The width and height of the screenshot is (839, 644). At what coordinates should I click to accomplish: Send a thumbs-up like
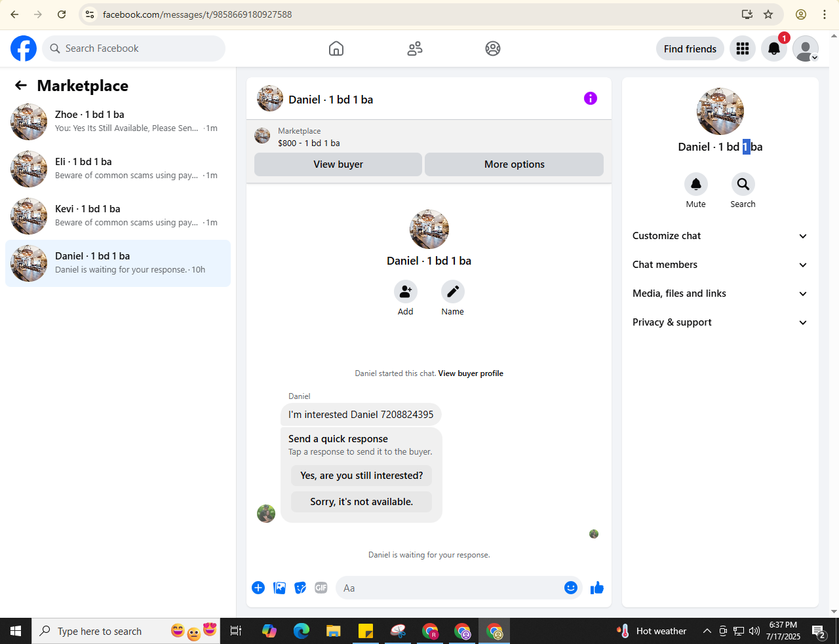(x=597, y=588)
